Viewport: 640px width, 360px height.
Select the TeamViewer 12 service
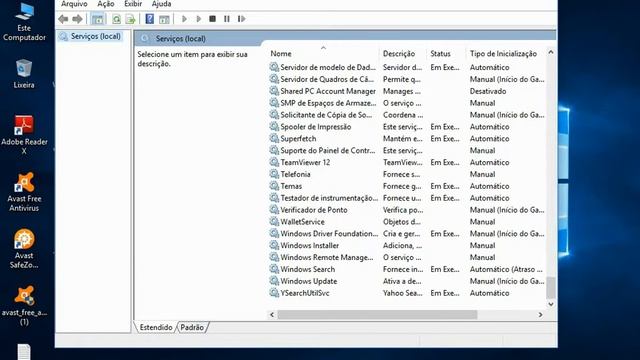305,162
